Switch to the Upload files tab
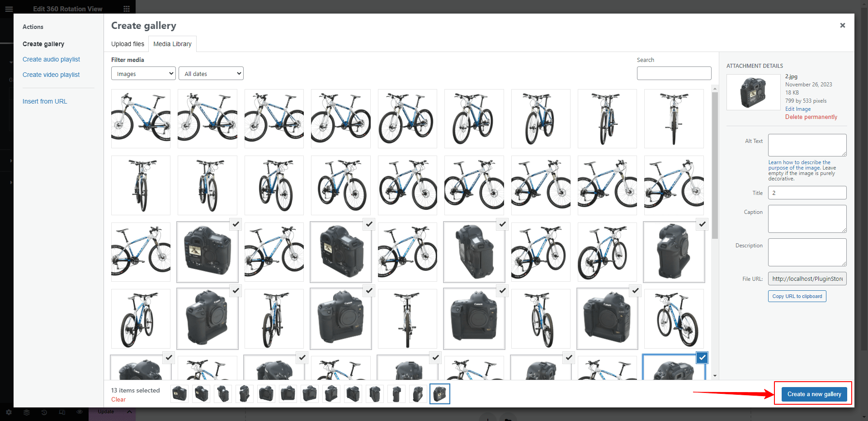 click(x=127, y=44)
